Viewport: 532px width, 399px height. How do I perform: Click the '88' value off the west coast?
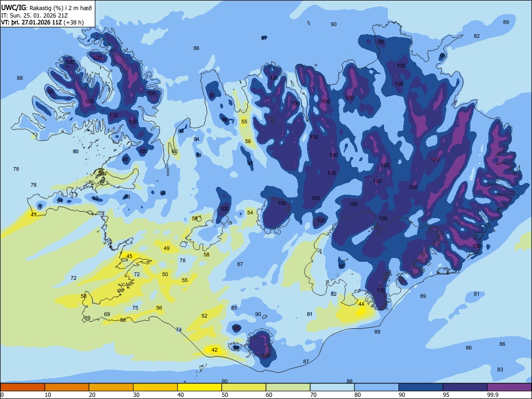[20, 78]
